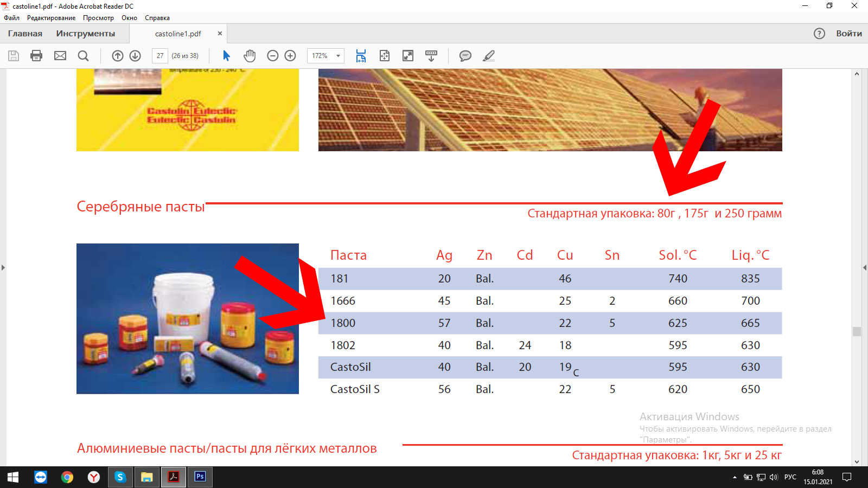Expand the left navigation pane arrow

tap(3, 267)
